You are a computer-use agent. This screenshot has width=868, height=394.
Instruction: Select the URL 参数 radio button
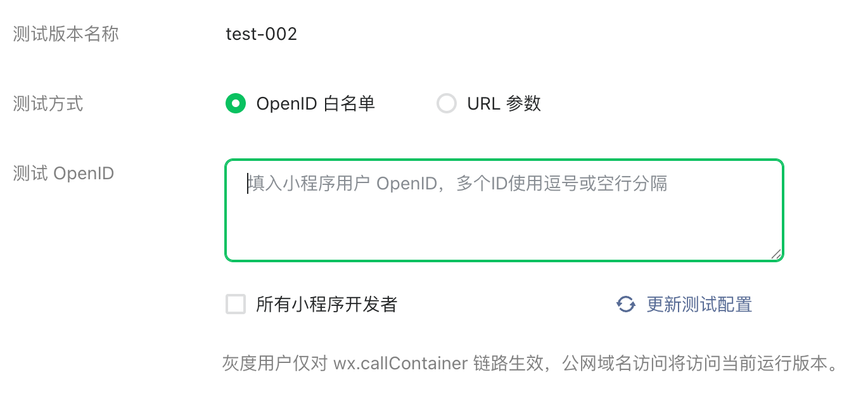pyautogui.click(x=447, y=103)
